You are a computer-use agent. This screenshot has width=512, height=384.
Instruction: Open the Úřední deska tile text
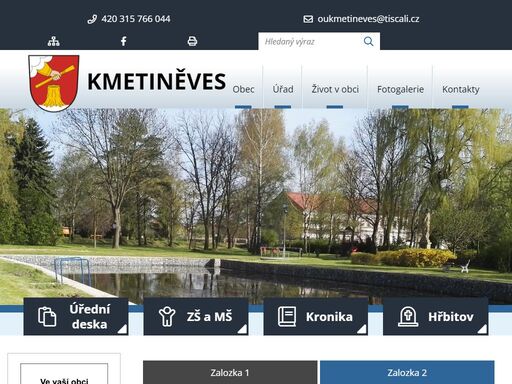click(90, 316)
